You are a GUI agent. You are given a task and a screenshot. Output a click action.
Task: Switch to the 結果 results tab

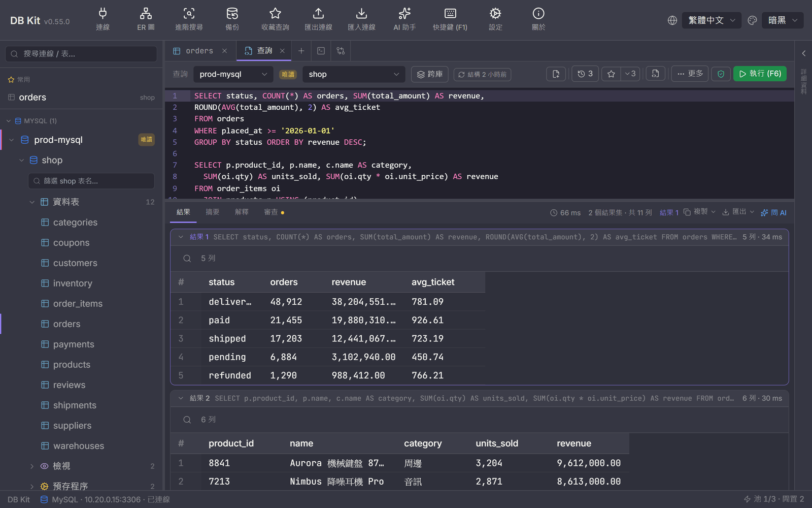(183, 212)
